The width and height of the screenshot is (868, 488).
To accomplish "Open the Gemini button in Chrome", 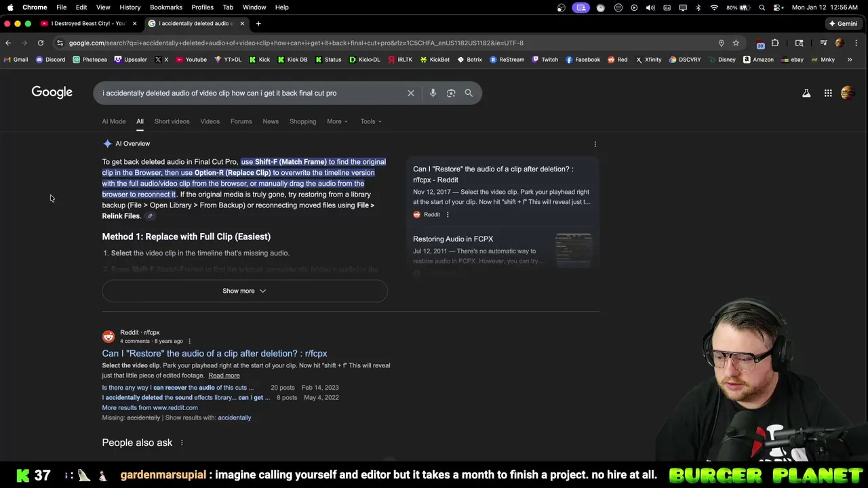I will click(x=843, y=23).
